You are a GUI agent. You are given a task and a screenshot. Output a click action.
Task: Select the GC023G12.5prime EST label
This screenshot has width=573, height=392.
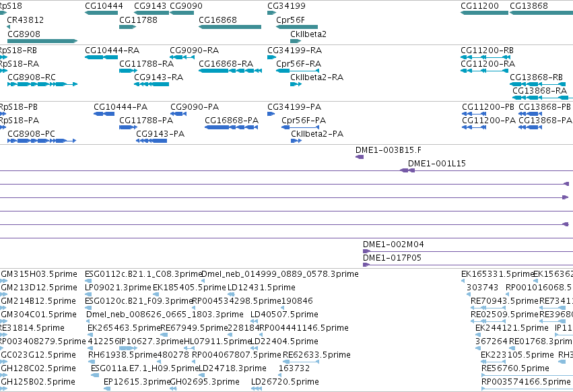39,355
